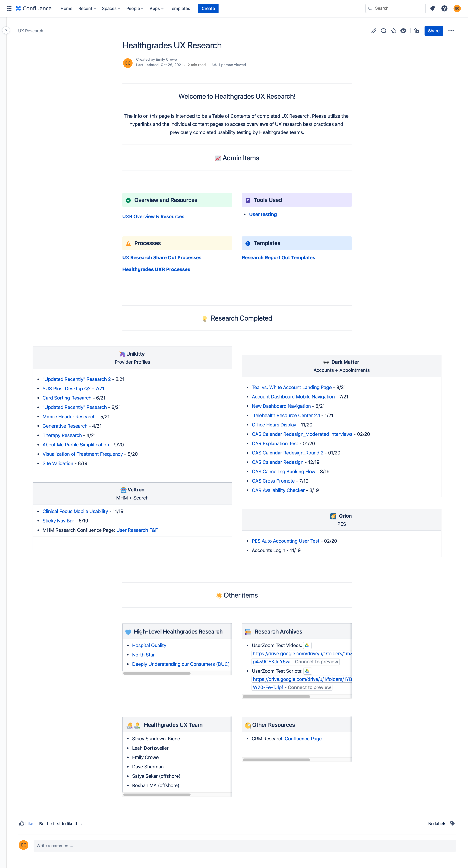Click the Write a comment field
Viewport: 468px width, 868px height.
coord(244,845)
